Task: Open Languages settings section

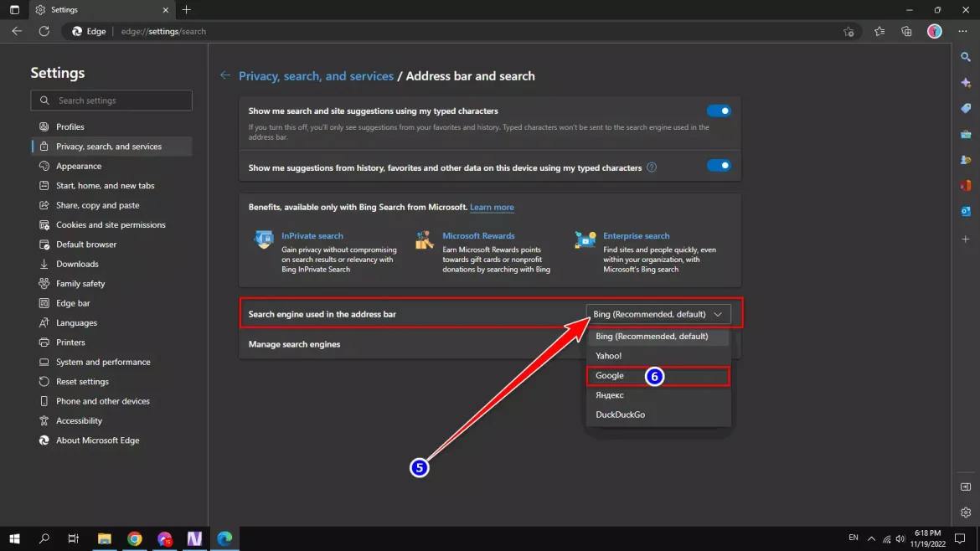Action: point(112,323)
